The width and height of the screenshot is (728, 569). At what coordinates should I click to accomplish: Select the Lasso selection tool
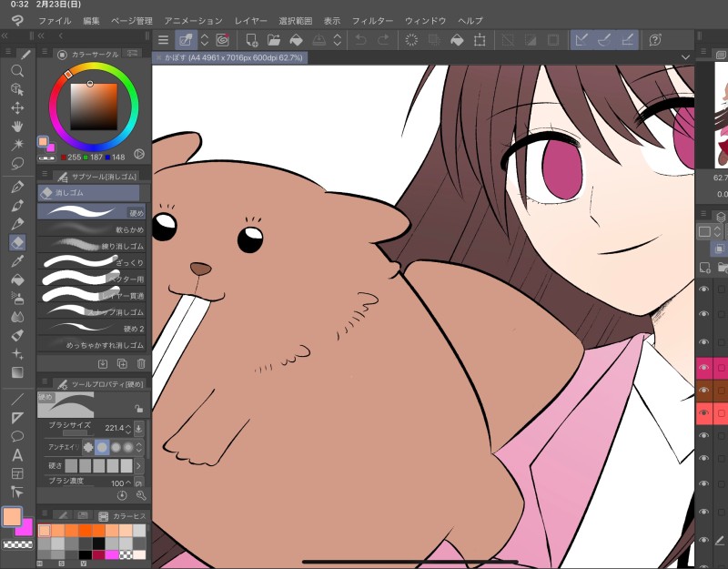[17, 164]
